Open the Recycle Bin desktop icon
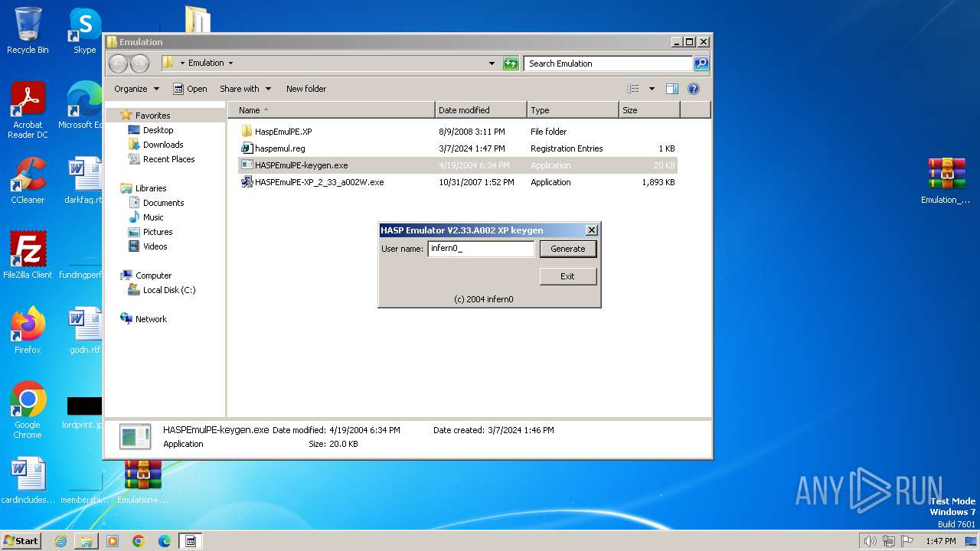Image resolution: width=980 pixels, height=551 pixels. point(28,31)
